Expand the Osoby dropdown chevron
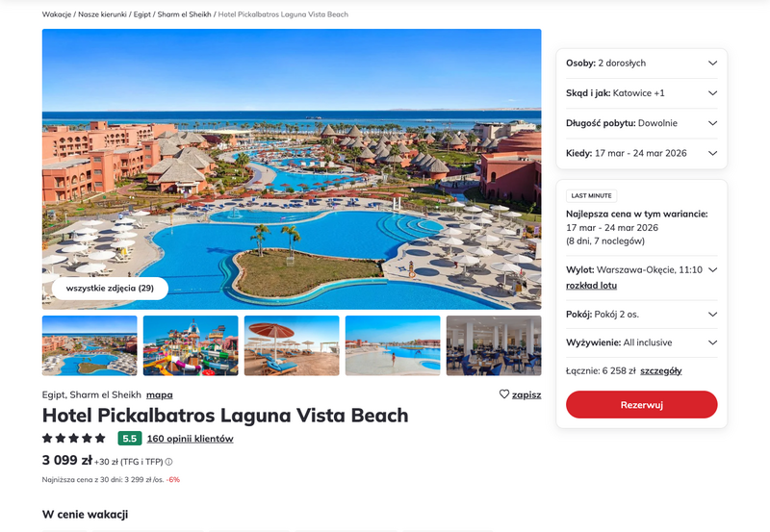This screenshot has width=770, height=532. [712, 63]
